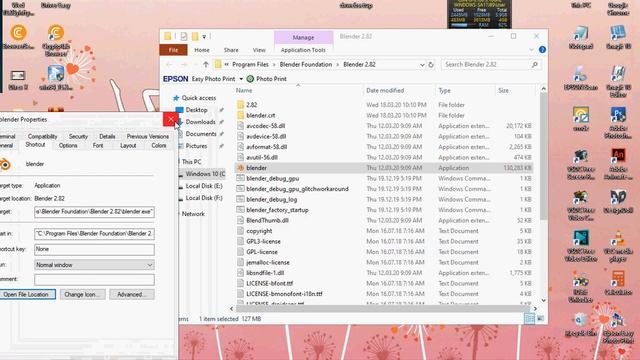
Task: Expand the ribbon chevron
Action: 531,50
